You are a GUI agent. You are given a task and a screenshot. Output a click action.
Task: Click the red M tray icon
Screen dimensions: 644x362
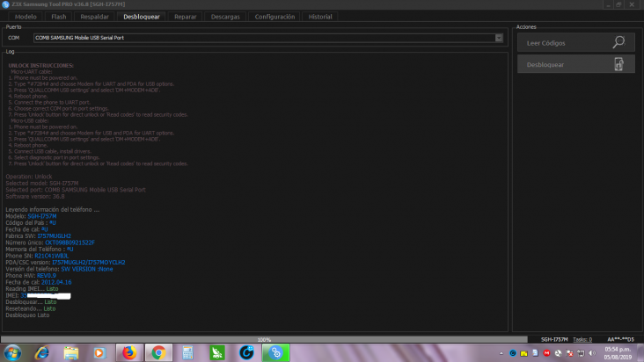tap(546, 353)
